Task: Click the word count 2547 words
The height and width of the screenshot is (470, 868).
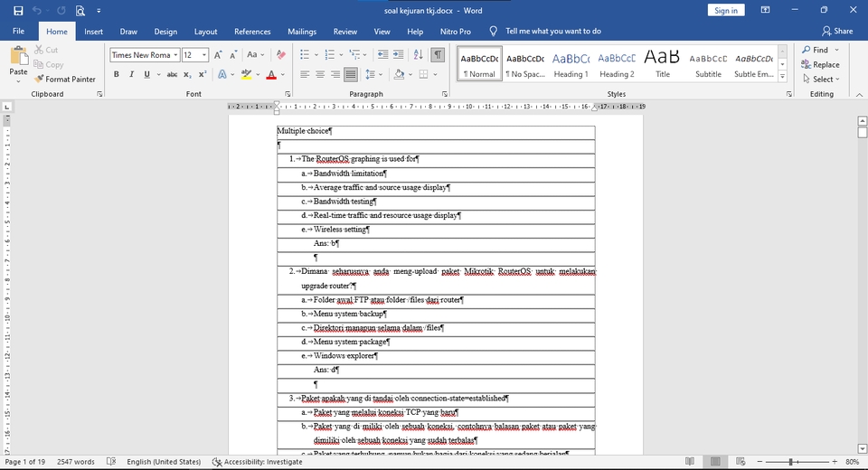Action: coord(76,462)
